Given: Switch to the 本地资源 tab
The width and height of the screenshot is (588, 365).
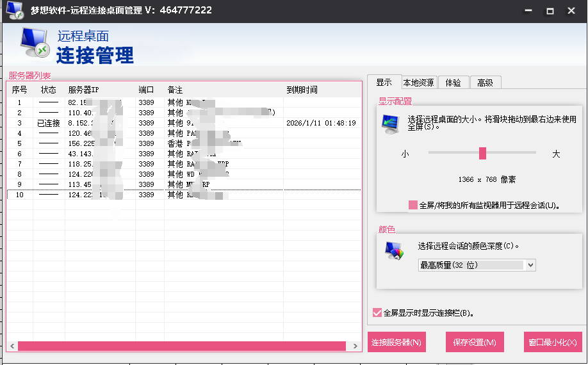Looking at the screenshot, I should pos(418,83).
